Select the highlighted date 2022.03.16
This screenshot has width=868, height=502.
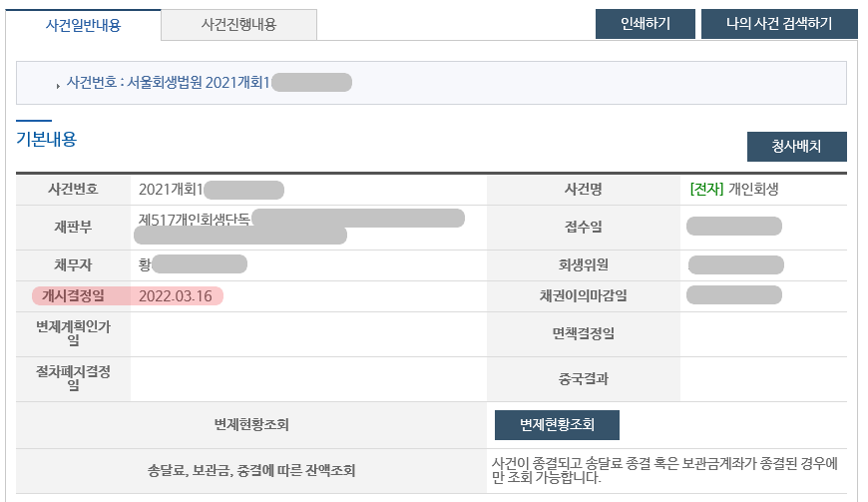click(175, 296)
